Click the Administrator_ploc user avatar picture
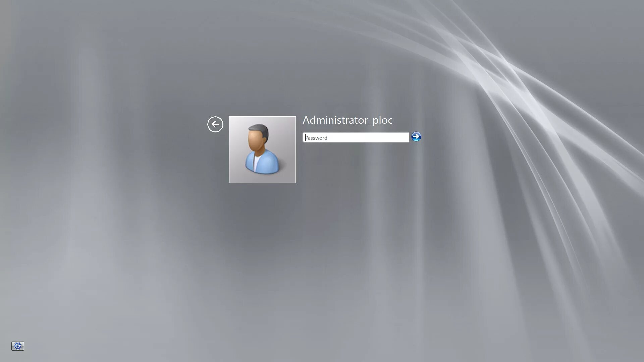 click(262, 149)
